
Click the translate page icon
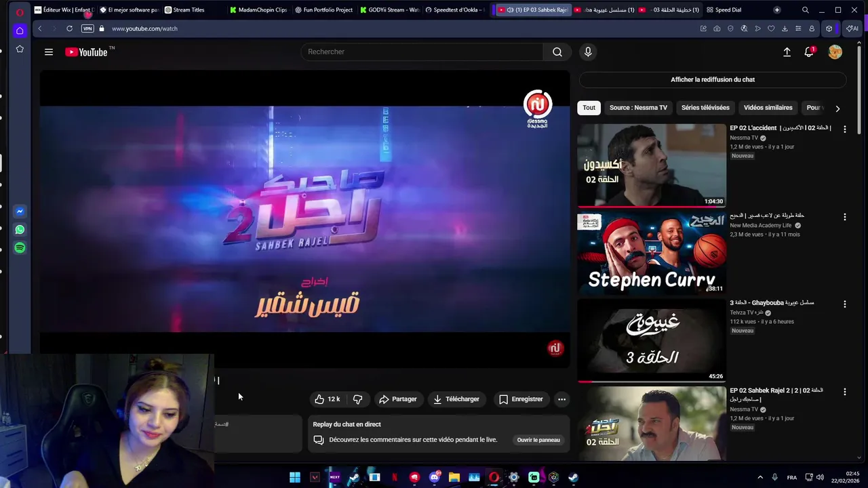pos(744,28)
